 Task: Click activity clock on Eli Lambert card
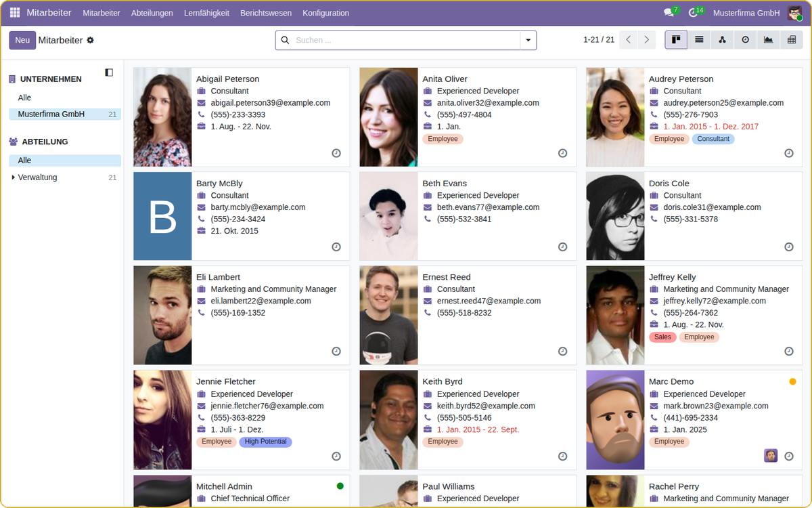click(x=336, y=352)
